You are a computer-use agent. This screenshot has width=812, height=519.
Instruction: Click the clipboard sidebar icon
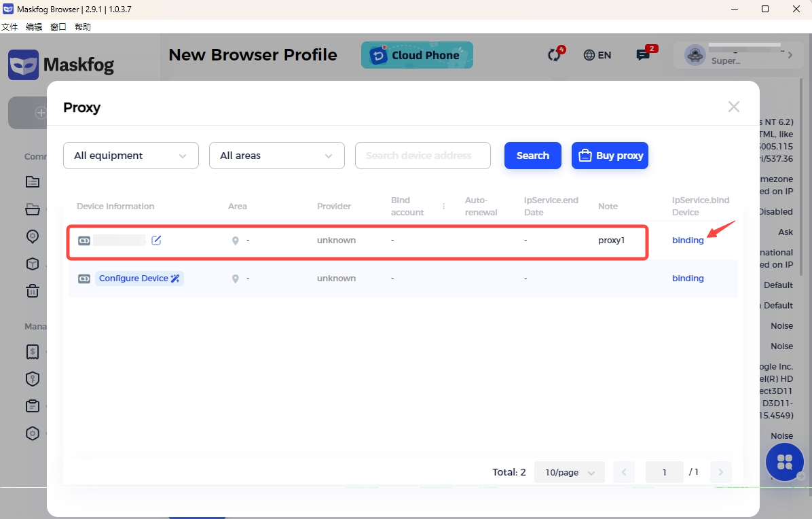pyautogui.click(x=33, y=406)
